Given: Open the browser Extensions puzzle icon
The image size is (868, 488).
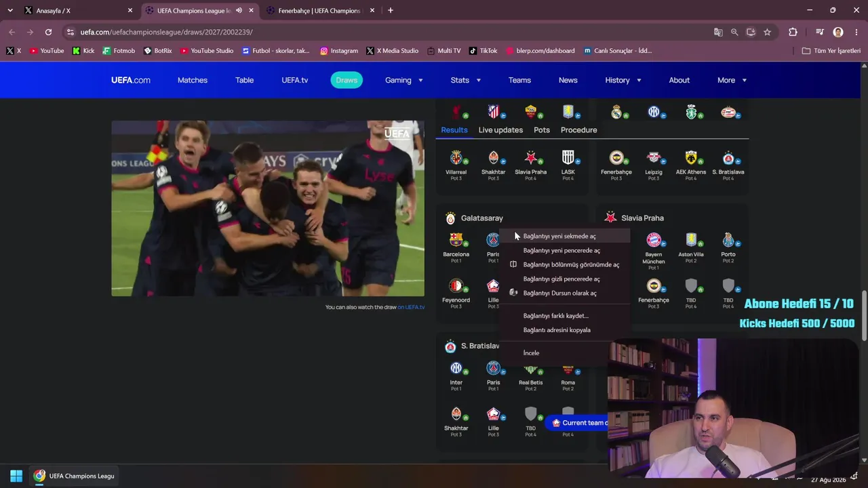Looking at the screenshot, I should [x=793, y=32].
